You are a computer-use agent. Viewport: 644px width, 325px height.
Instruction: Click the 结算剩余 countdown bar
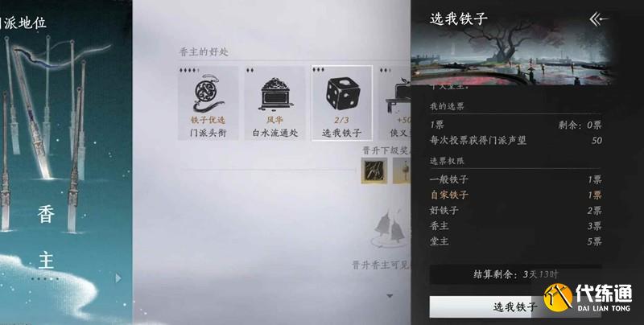(x=515, y=274)
